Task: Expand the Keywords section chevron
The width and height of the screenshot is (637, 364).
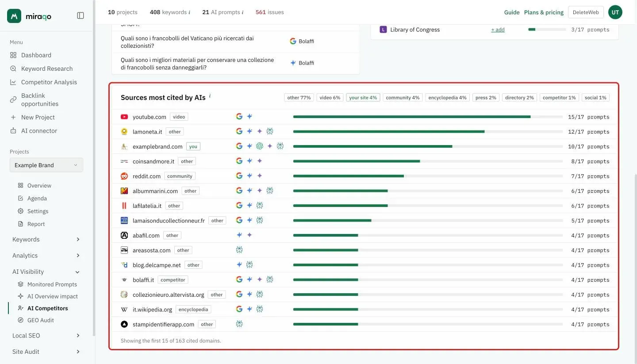Action: tap(78, 239)
